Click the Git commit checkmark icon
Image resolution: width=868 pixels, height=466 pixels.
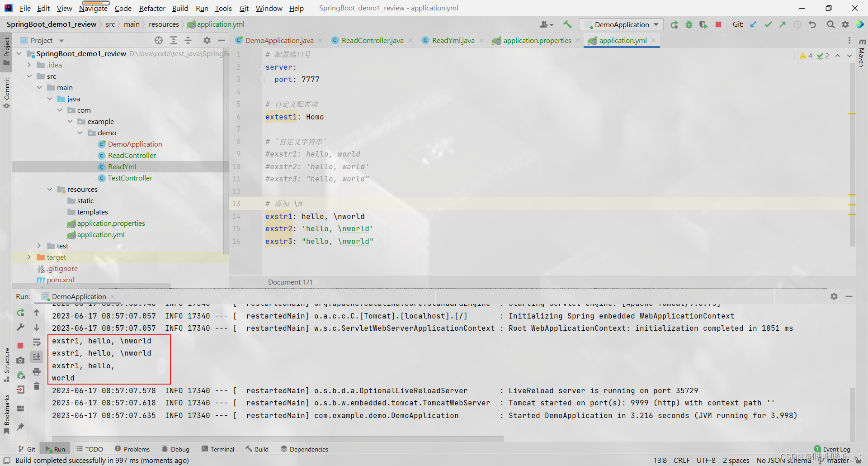(768, 24)
